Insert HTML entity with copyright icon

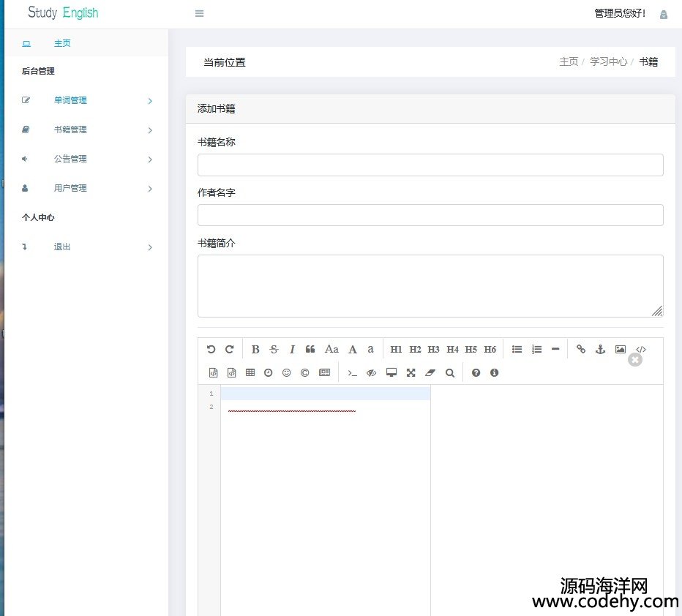(305, 372)
